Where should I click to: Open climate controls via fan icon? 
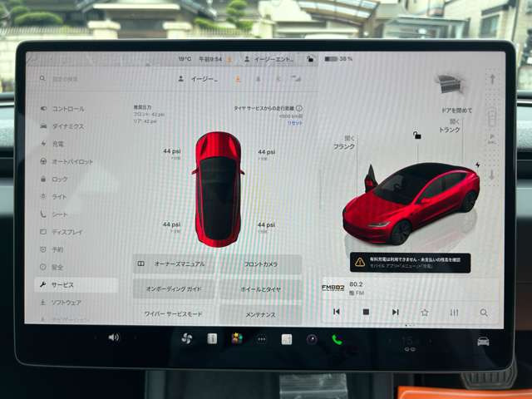[x=186, y=338]
